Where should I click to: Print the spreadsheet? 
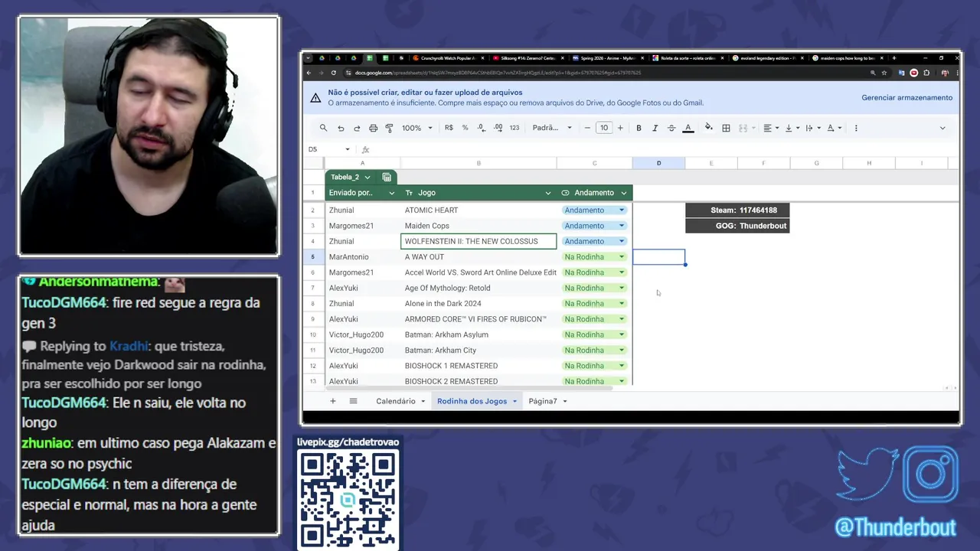click(x=373, y=128)
